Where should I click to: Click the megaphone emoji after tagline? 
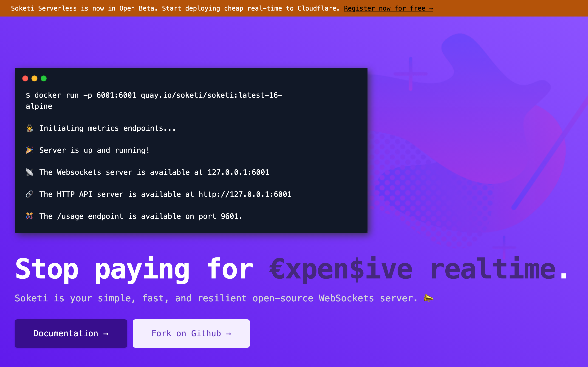click(x=428, y=298)
